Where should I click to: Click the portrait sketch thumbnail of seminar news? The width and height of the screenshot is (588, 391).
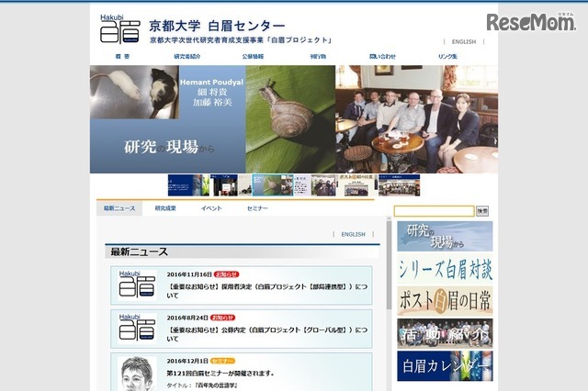click(x=137, y=374)
